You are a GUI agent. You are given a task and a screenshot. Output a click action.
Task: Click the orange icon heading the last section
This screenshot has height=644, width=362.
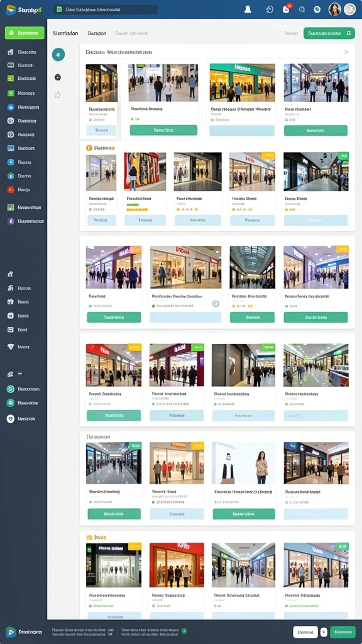(x=89, y=537)
